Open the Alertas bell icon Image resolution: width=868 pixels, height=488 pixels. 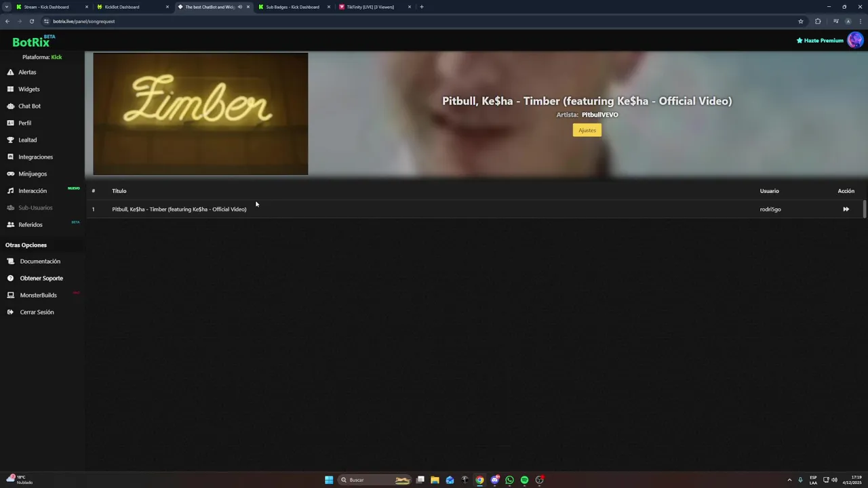10,72
